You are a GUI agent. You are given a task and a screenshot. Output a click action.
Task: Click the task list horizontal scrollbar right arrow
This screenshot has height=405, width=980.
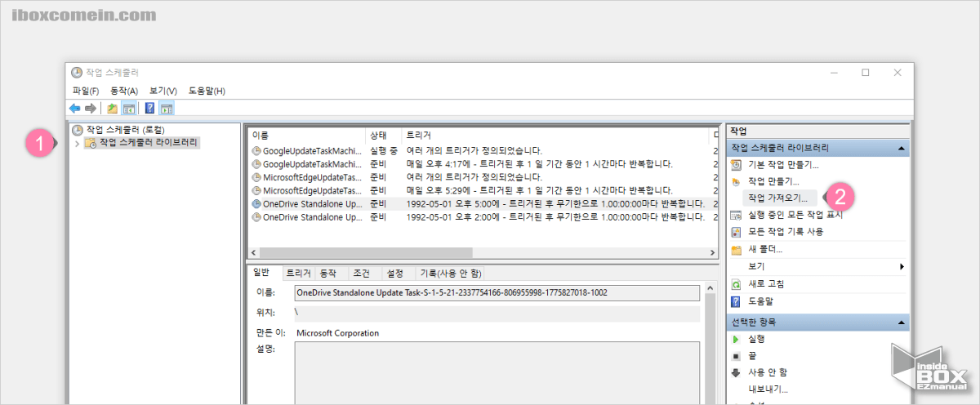pyautogui.click(x=713, y=252)
